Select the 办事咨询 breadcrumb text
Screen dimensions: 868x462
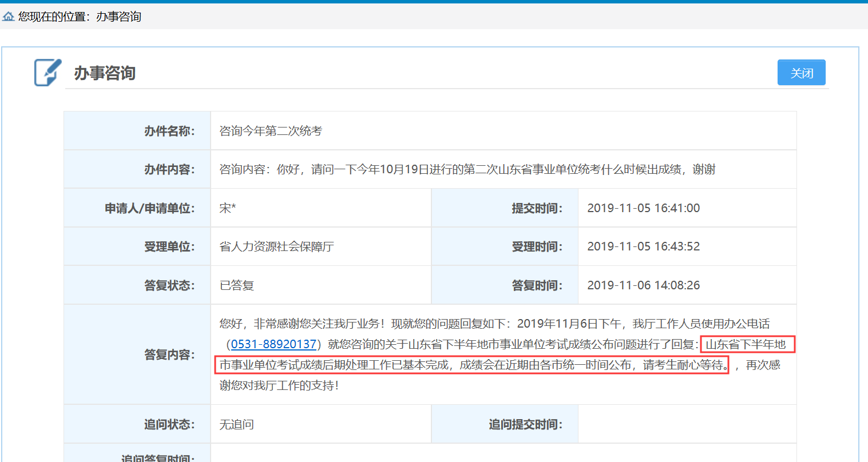tap(118, 17)
